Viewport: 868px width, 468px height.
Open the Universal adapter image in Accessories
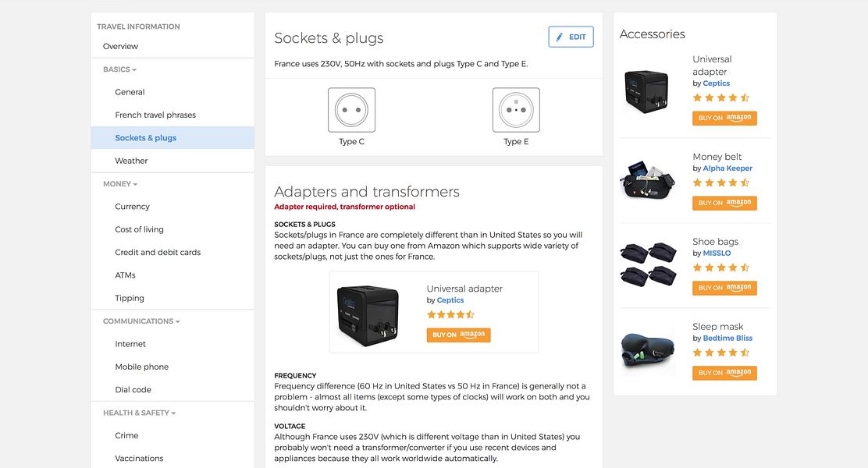coord(646,91)
